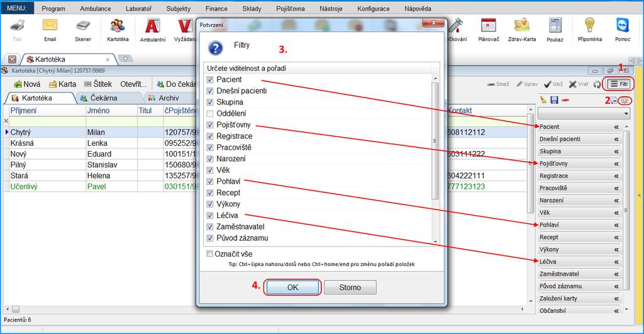The image size is (644, 334).
Task: Click the Karta toolbar button
Action: pos(62,84)
